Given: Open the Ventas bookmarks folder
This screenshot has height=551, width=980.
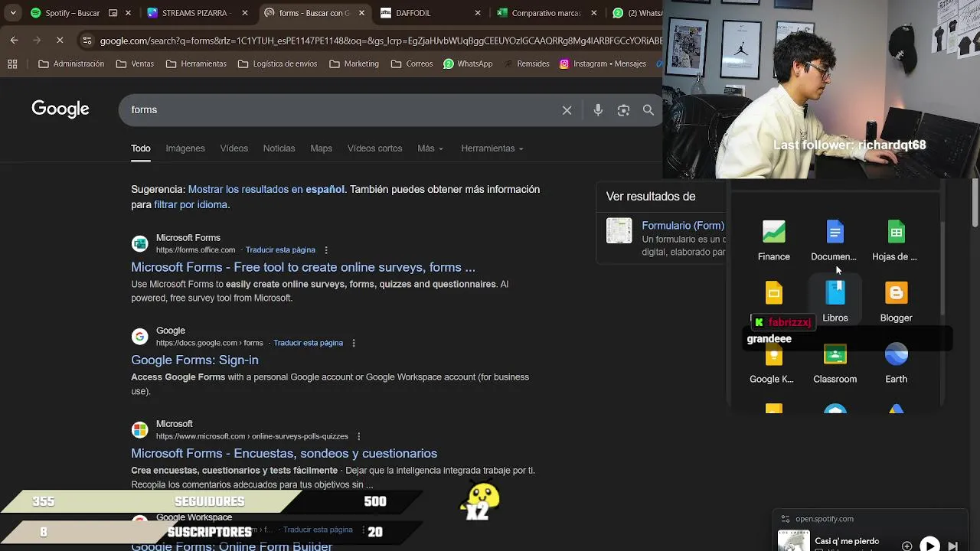Looking at the screenshot, I should [135, 64].
